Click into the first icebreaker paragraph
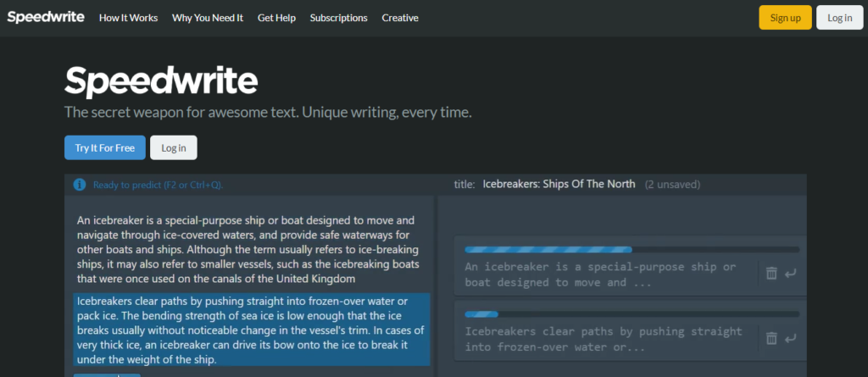The image size is (868, 377). coord(248,250)
